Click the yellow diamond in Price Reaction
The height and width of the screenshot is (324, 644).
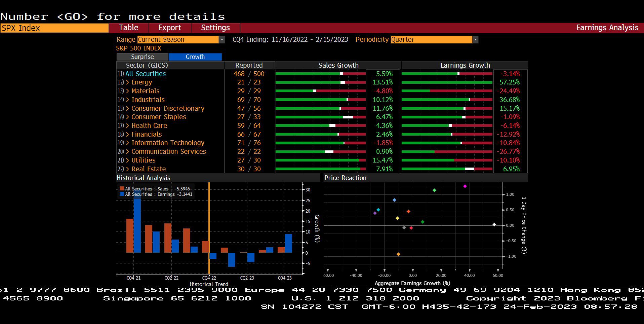click(397, 218)
